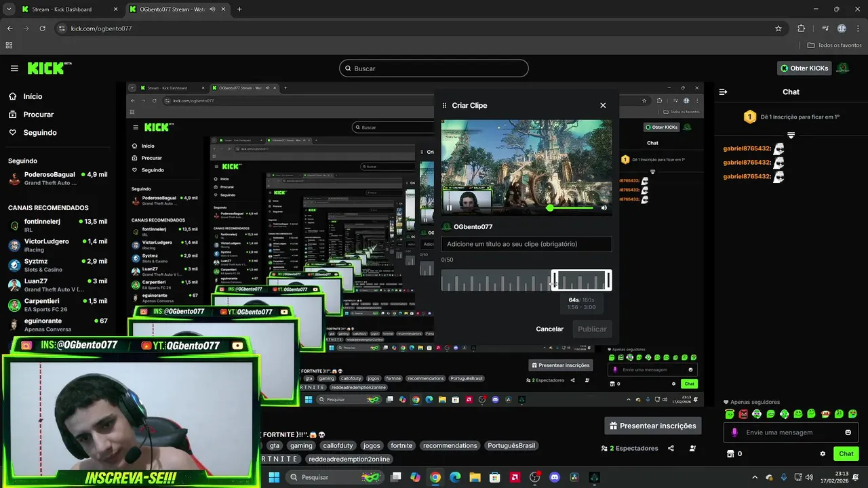Open the Chrome tab search dropdown
This screenshot has width=868, height=488.
pos(9,9)
